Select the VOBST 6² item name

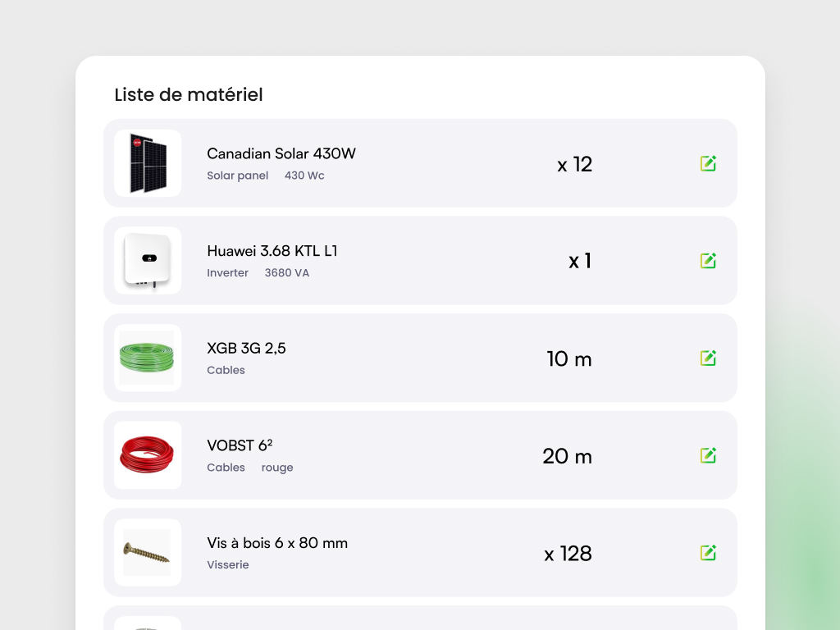240,445
